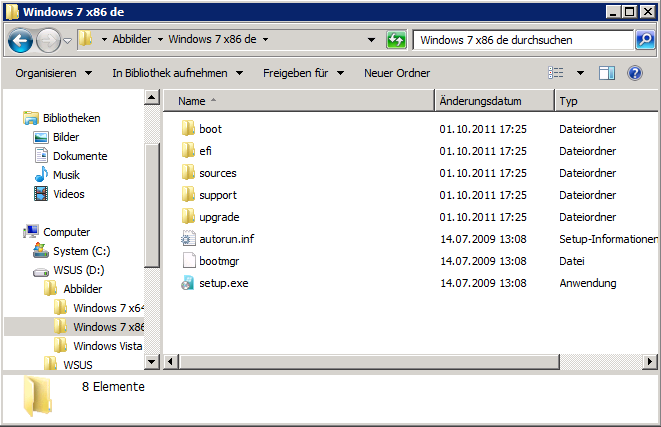Expand the arrow after Abbilder breadcrumb
Screen dimensions: 661x427
pyautogui.click(x=160, y=40)
